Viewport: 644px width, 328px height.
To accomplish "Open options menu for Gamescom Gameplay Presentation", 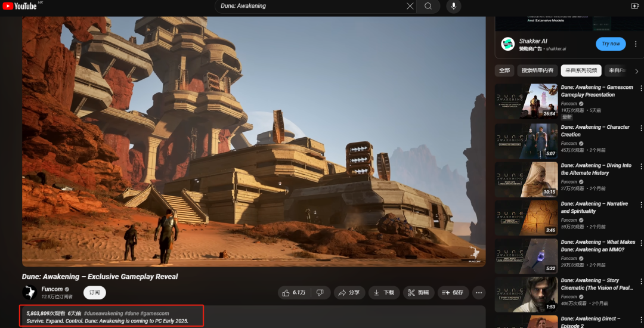I will pos(641,88).
